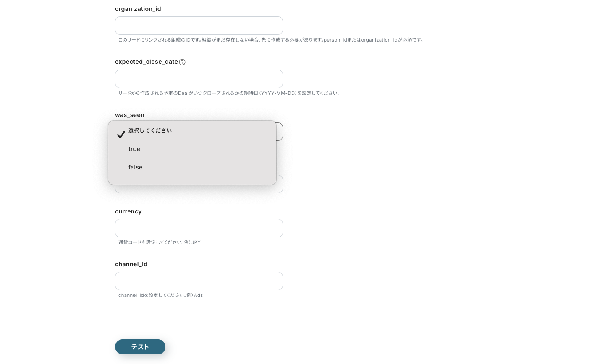The image size is (602, 364).
Task: Focus the organization_id input field
Action: click(199, 26)
